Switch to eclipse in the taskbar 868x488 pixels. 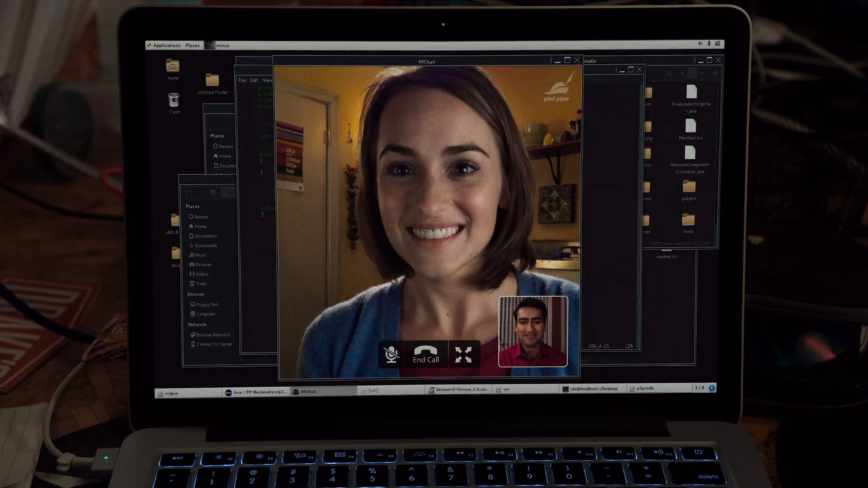(189, 393)
